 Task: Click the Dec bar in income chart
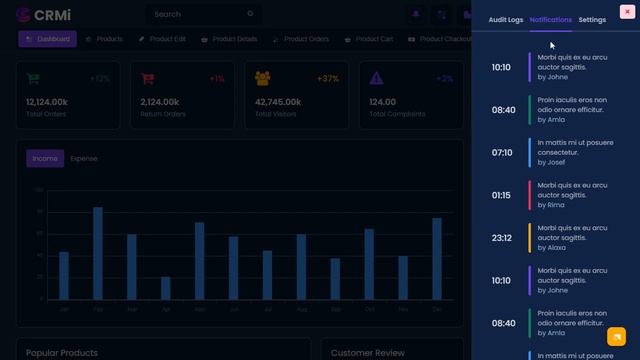click(x=437, y=259)
